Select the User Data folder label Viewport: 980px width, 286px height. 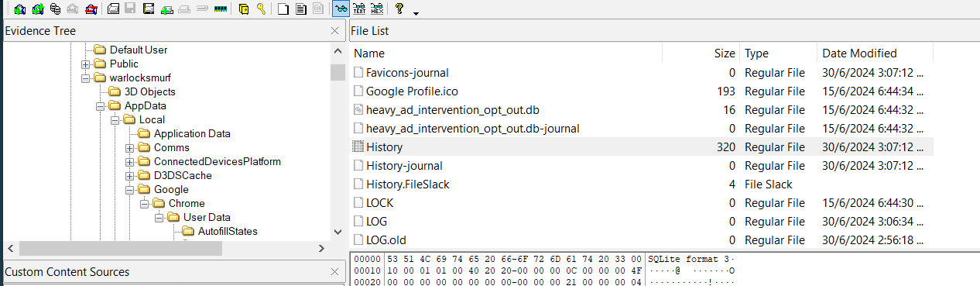pyautogui.click(x=207, y=217)
